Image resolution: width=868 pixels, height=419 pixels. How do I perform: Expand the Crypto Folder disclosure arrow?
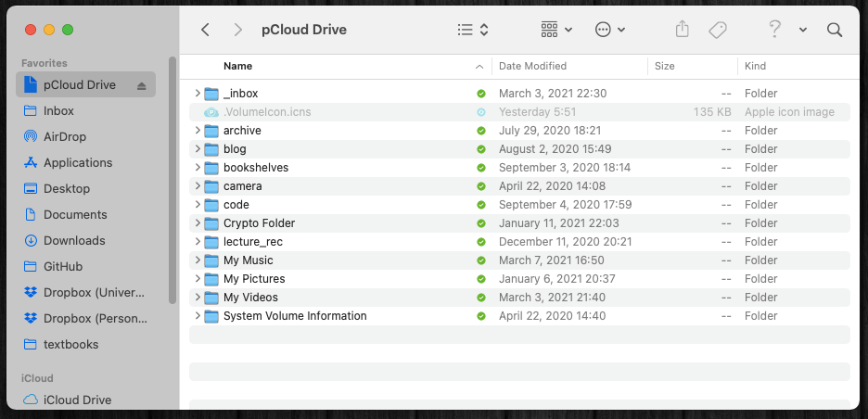[x=198, y=223]
